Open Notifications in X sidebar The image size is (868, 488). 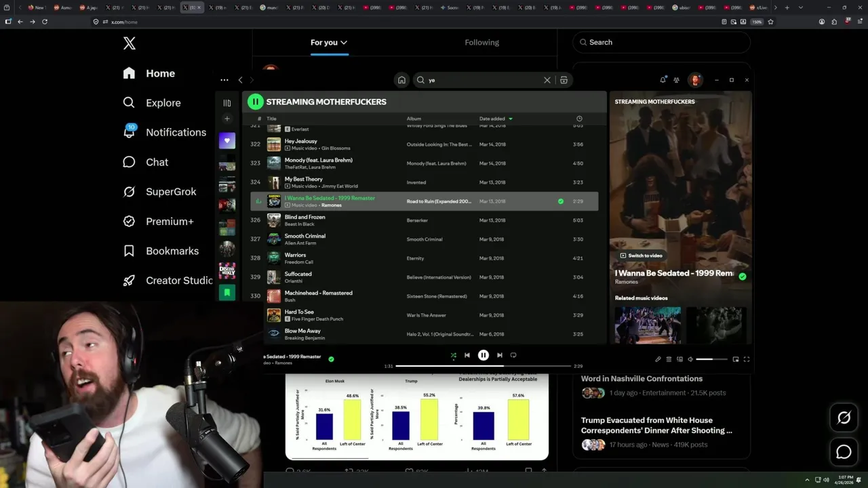click(164, 132)
